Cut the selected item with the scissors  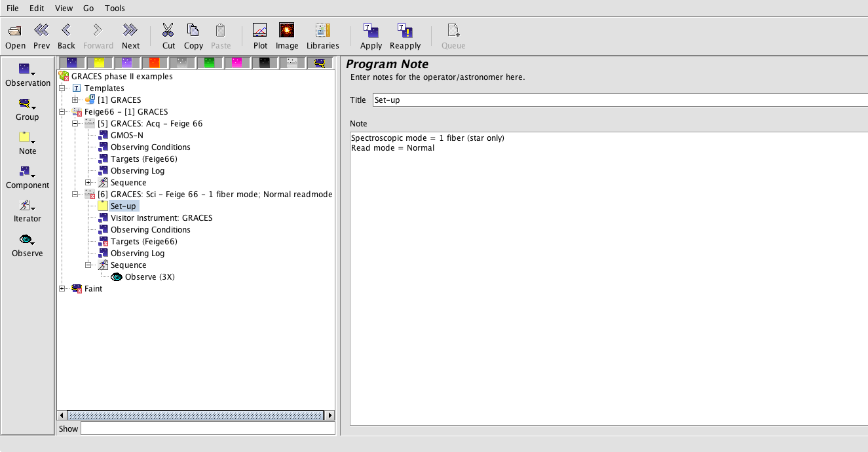pos(168,36)
